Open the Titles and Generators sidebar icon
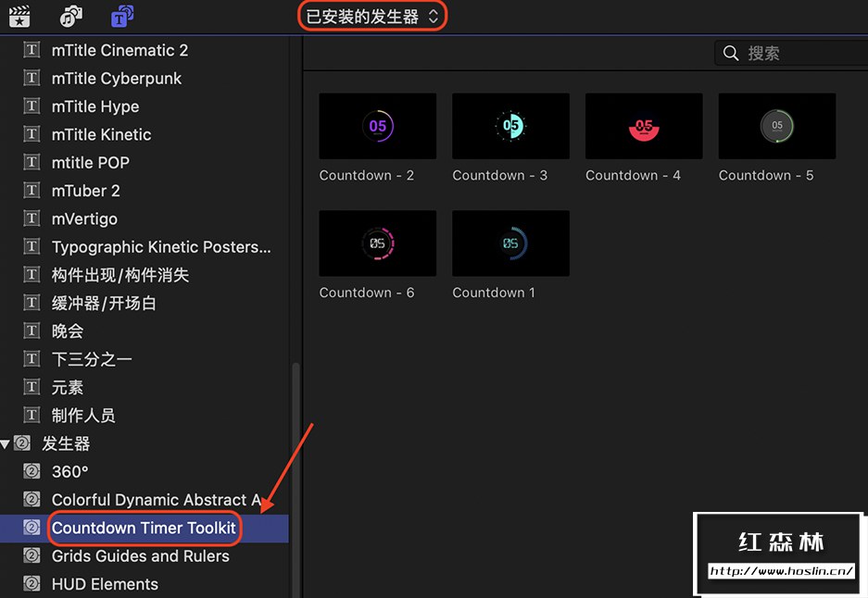Viewport: 868px width, 598px height. coord(122,16)
